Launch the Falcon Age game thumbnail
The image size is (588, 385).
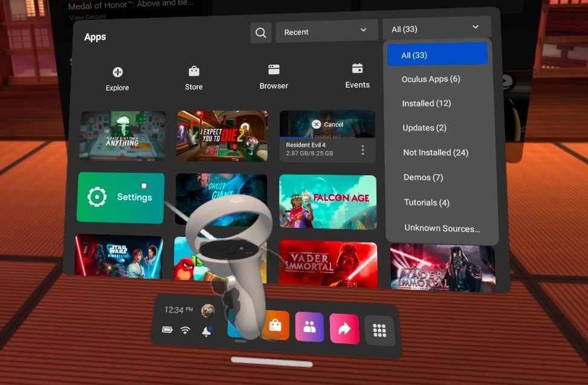(x=328, y=201)
